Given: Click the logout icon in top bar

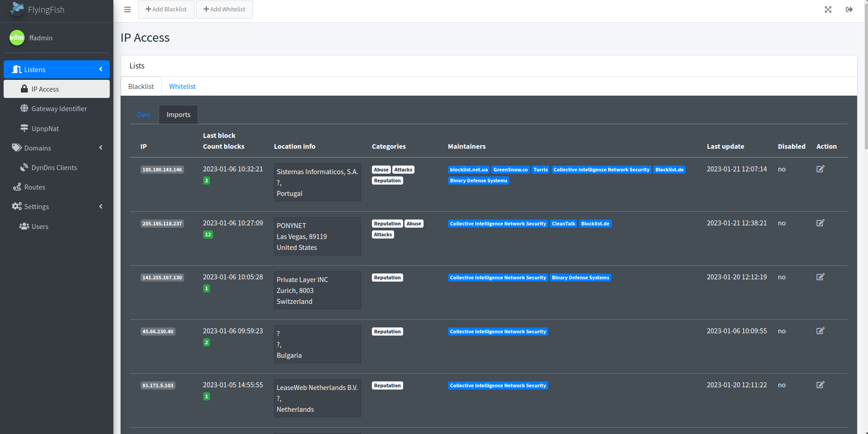Looking at the screenshot, I should (849, 10).
